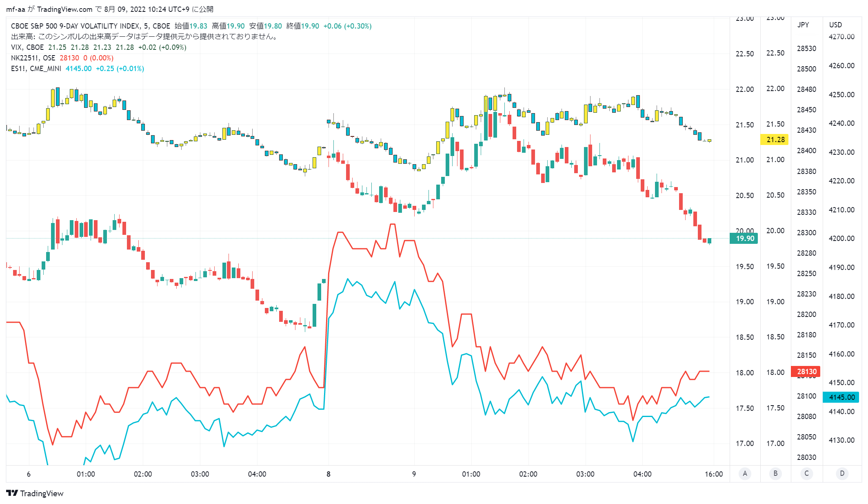Select the VIX, CBOE legend row
Image resolution: width=868 pixels, height=504 pixels.
click(x=98, y=47)
